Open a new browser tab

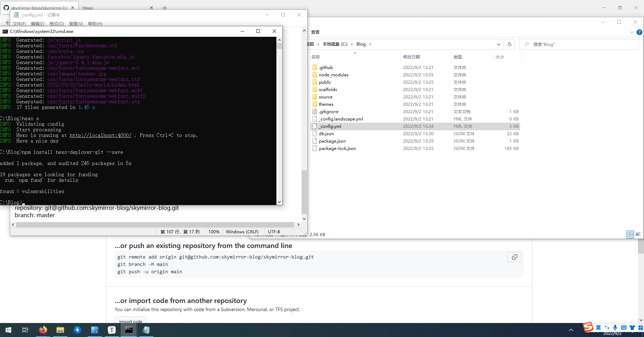(165, 8)
